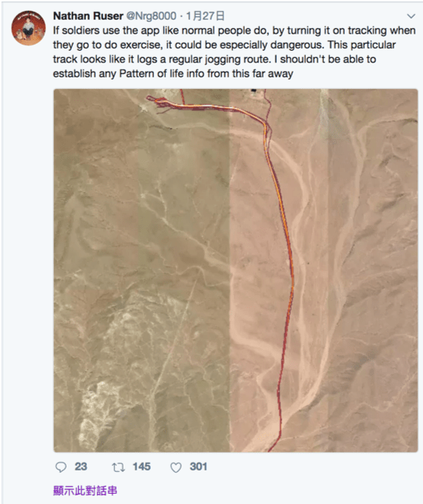
Task: Click the looped tracks at the route's upper-left end
Action: tap(160, 103)
